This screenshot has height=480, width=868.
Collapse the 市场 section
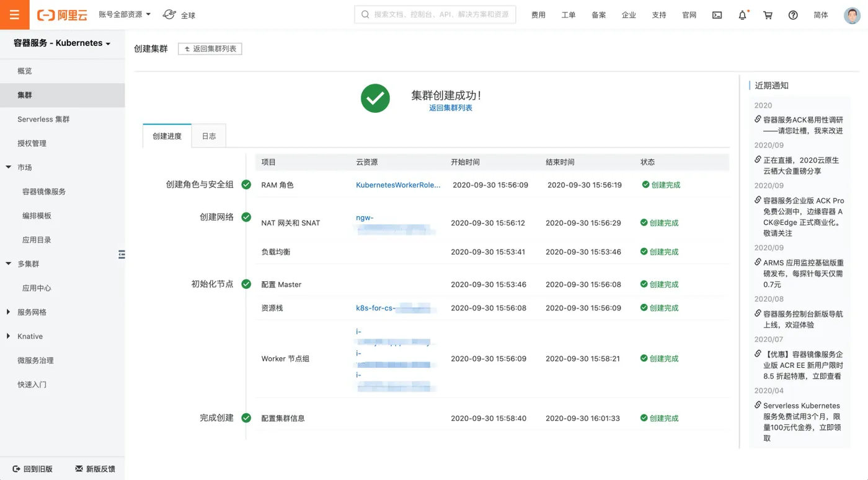click(9, 167)
